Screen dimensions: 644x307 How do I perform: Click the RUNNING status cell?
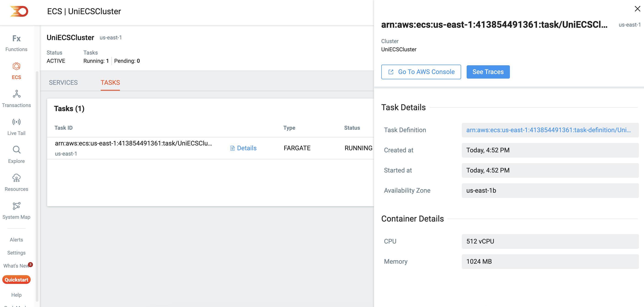tap(358, 148)
